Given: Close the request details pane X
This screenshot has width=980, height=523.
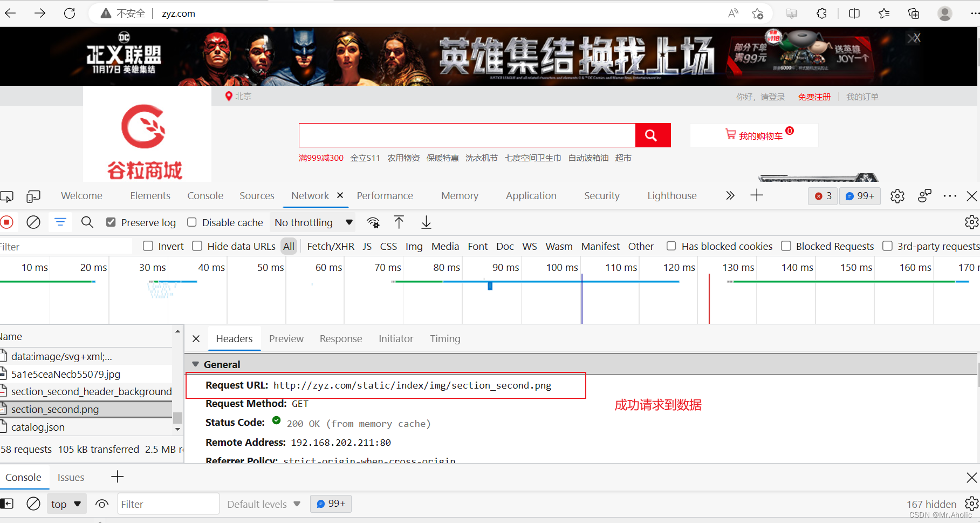Looking at the screenshot, I should click(196, 338).
